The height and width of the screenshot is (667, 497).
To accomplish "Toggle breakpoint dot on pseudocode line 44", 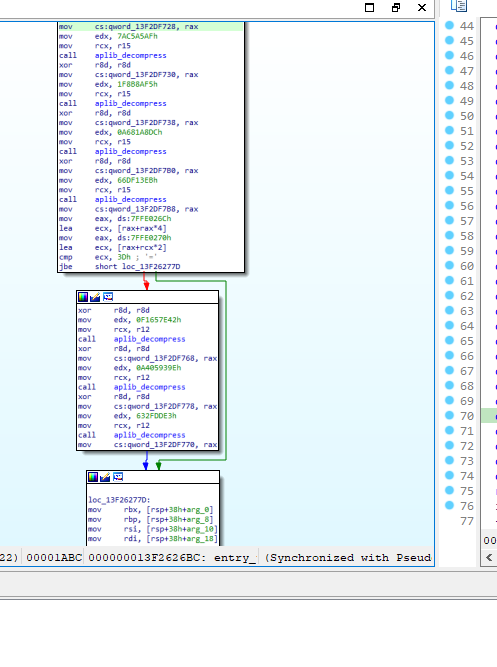I will pos(449,26).
